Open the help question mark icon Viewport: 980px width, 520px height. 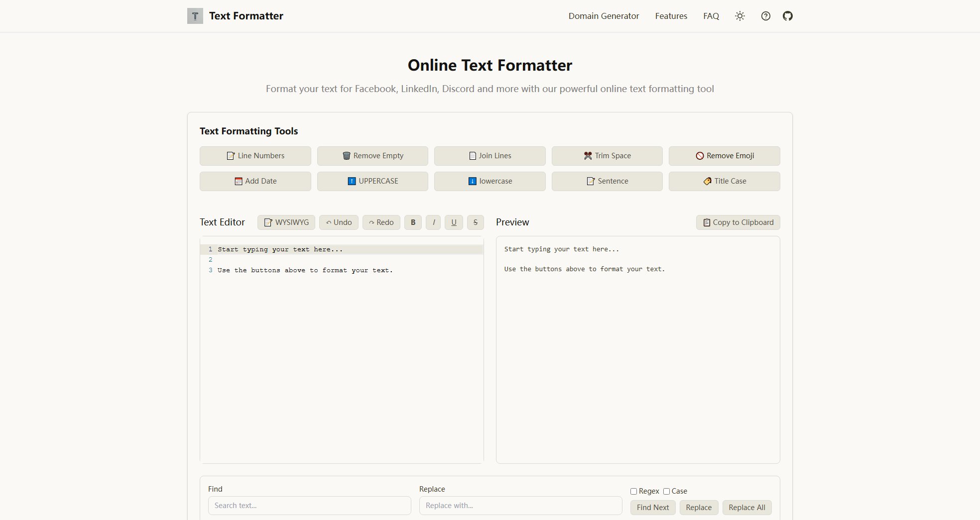pos(766,16)
